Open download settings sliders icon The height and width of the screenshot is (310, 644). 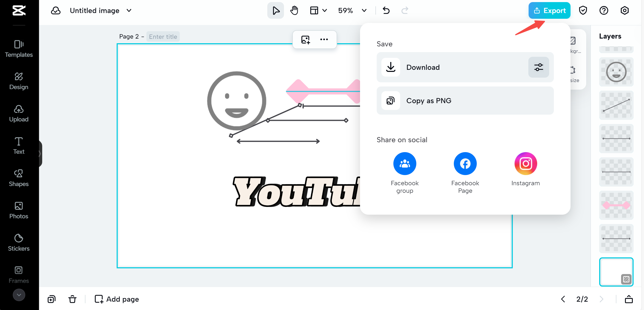pyautogui.click(x=538, y=67)
